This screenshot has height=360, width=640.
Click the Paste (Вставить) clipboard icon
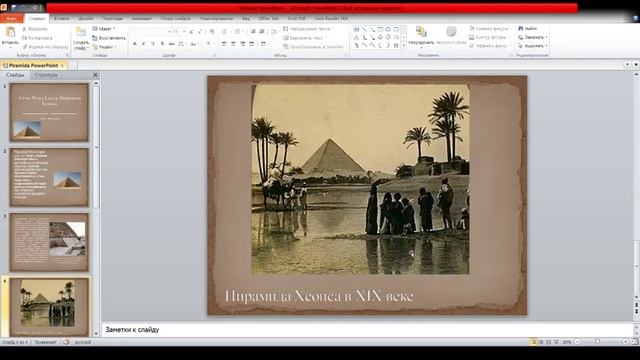pyautogui.click(x=10, y=32)
